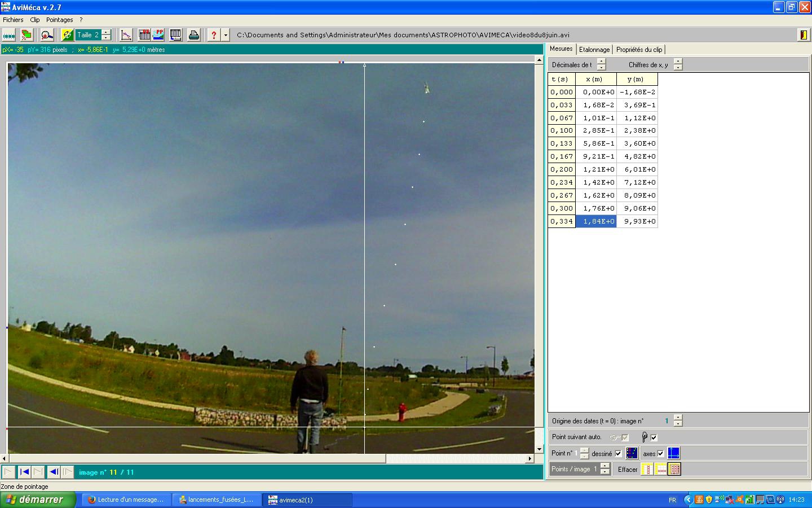This screenshot has width=812, height=508.
Task: Open the Clip menu
Action: [35, 20]
